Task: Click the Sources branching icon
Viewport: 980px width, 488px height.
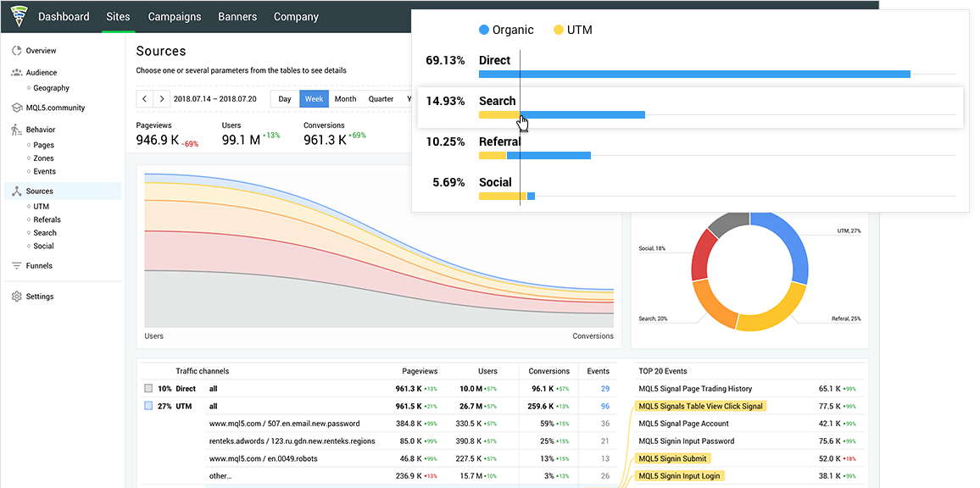Action: point(17,191)
